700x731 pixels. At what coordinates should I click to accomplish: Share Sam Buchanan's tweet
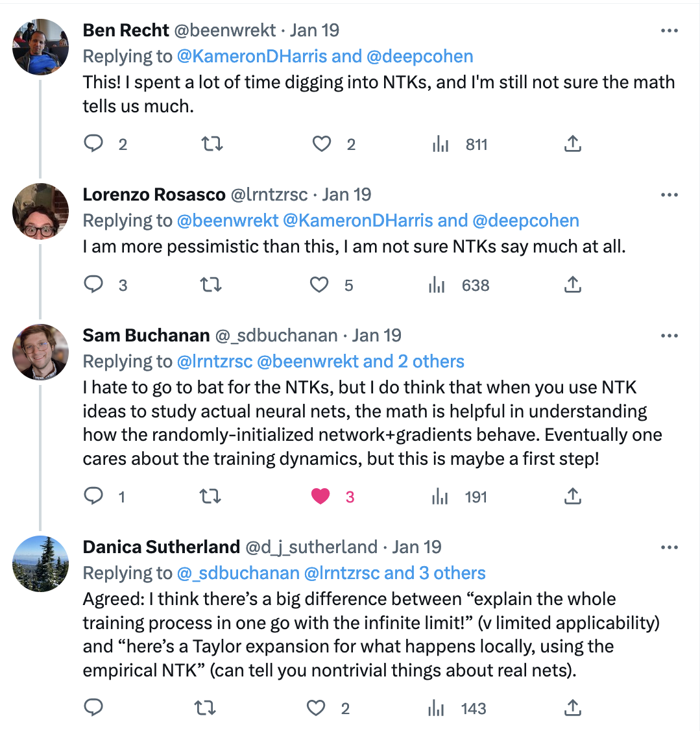pyautogui.click(x=572, y=497)
